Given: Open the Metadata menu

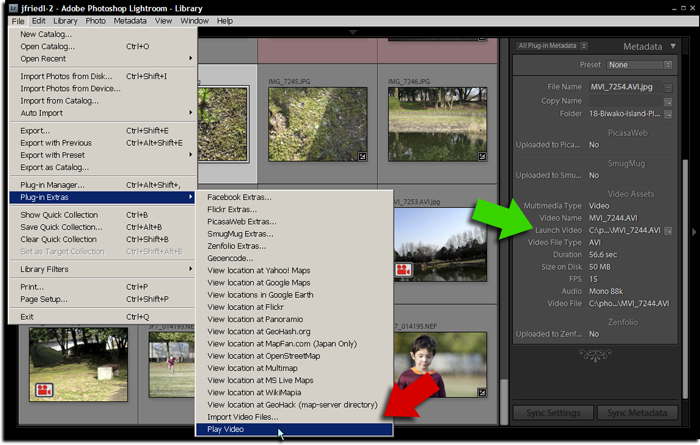Looking at the screenshot, I should pyautogui.click(x=130, y=21).
